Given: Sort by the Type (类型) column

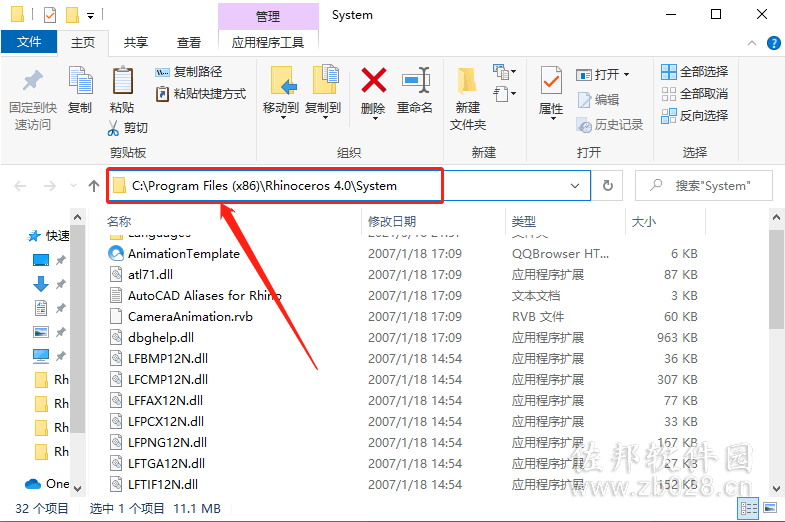Looking at the screenshot, I should point(524,221).
